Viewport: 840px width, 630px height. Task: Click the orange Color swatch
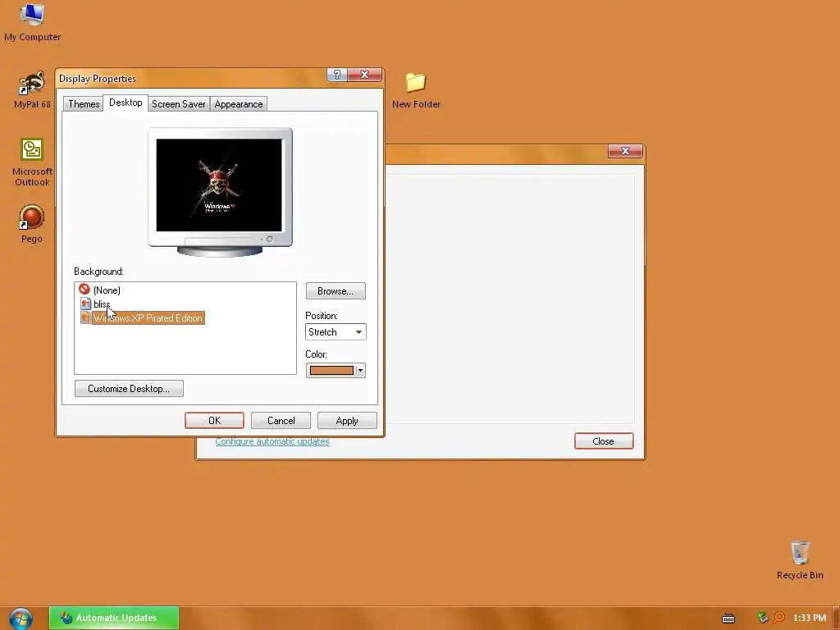(x=331, y=370)
